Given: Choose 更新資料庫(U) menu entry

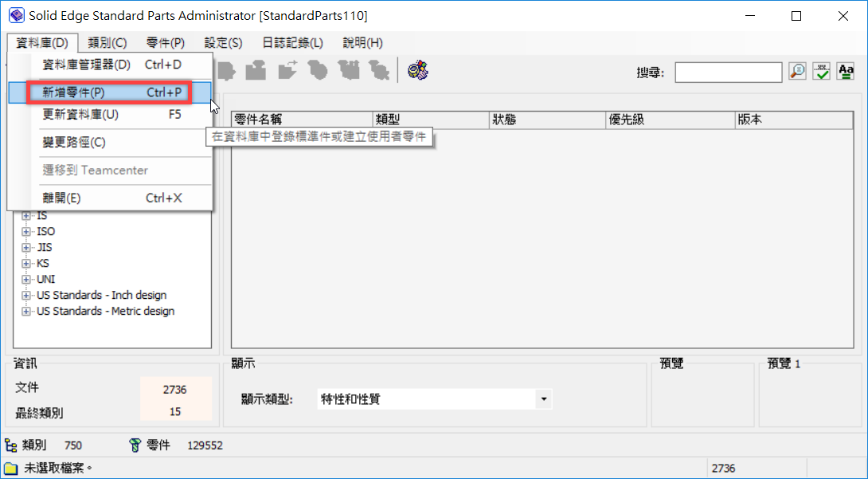Looking at the screenshot, I should (x=110, y=115).
